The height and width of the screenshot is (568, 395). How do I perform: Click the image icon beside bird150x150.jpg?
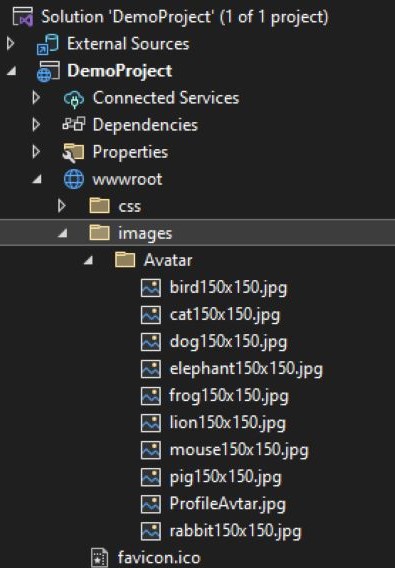coord(151,288)
